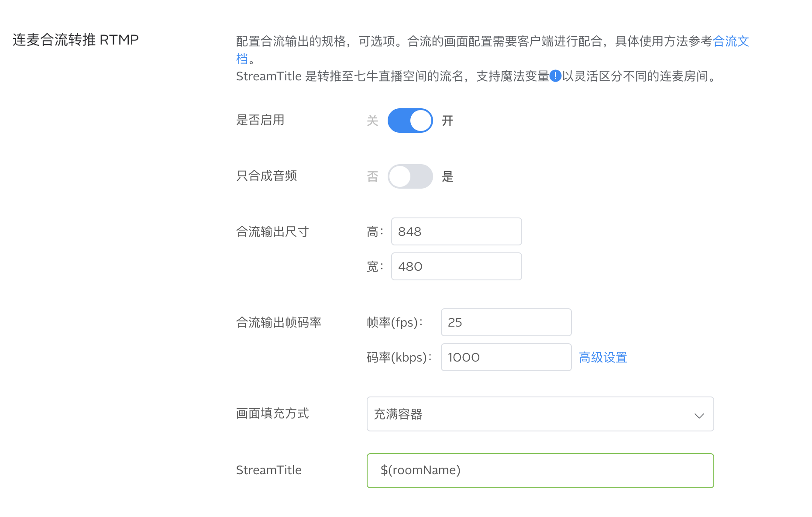
Task: Click the 合流输出尺寸 label
Action: (x=272, y=231)
